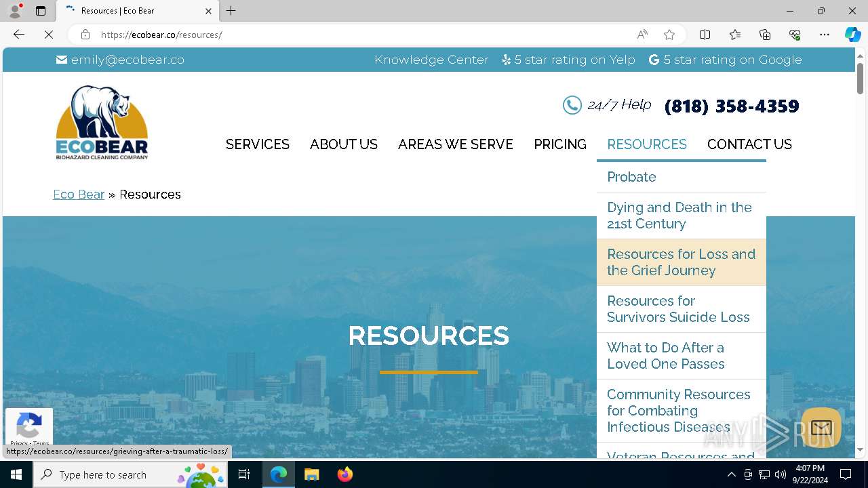Image resolution: width=868 pixels, height=488 pixels.
Task: Select Dying and Death in the 21st Century
Action: coord(682,216)
